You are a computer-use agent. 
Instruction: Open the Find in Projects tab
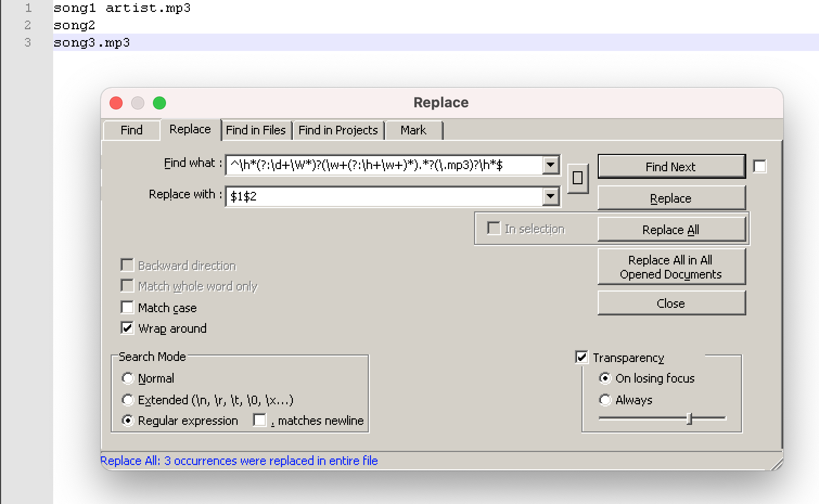338,130
